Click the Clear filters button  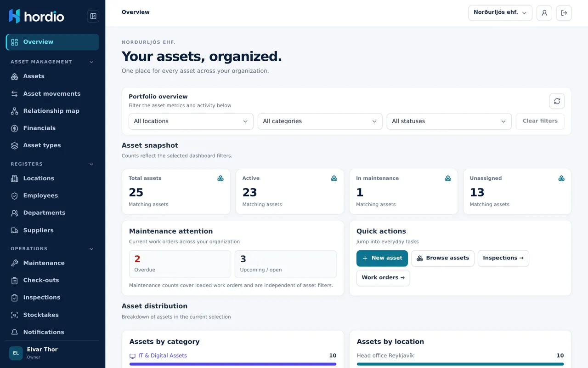click(540, 121)
